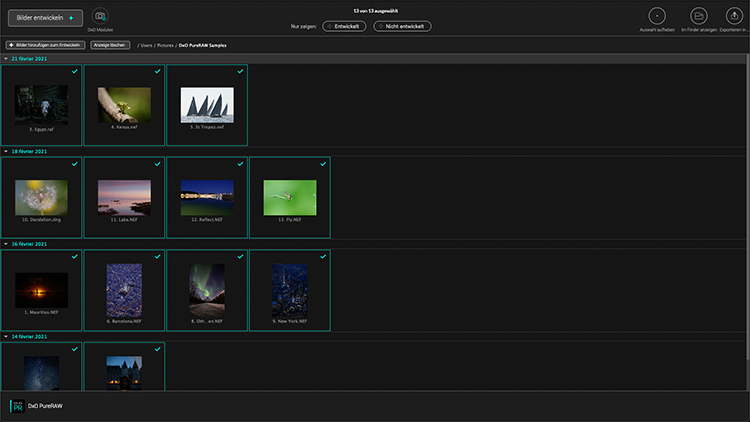The image size is (750, 422).
Task: Enable the Entwickelt filter option
Action: coord(344,26)
